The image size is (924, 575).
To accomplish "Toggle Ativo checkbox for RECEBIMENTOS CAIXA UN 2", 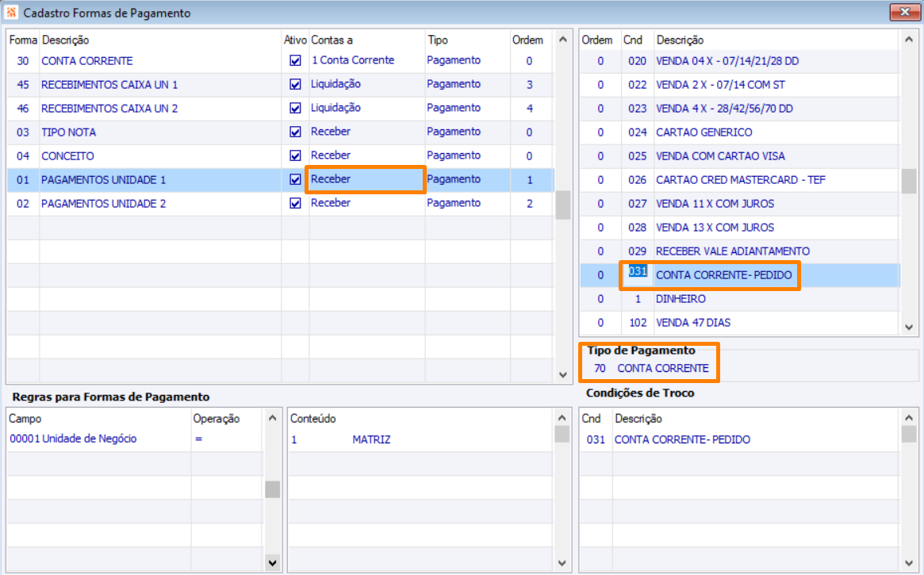I will pos(295,108).
